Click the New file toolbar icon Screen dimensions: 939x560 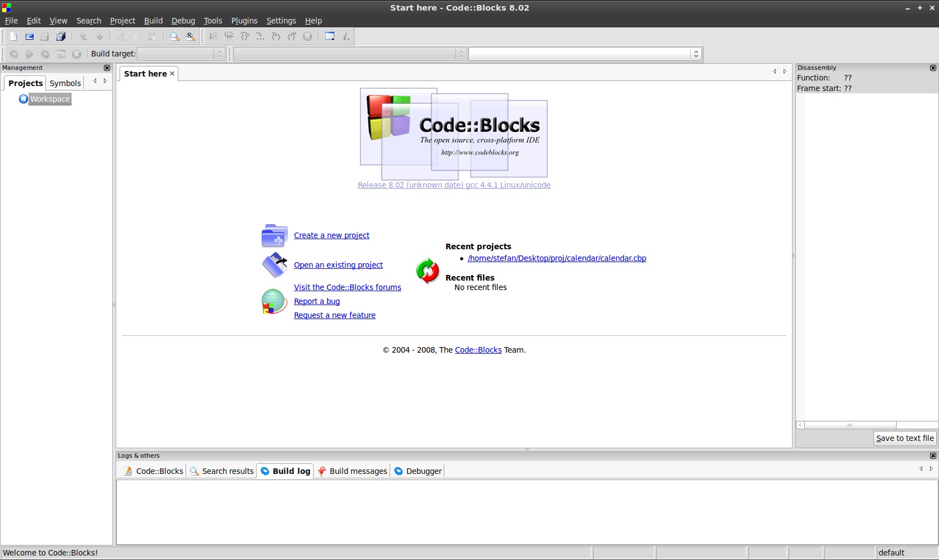coord(13,37)
